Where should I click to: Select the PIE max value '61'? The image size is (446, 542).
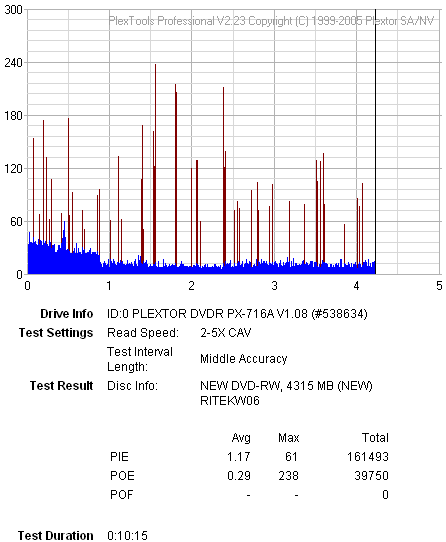pos(291,457)
